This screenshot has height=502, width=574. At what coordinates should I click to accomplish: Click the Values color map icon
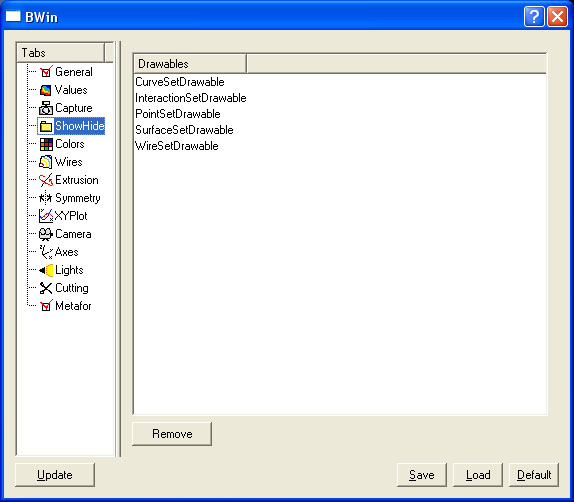click(46, 90)
